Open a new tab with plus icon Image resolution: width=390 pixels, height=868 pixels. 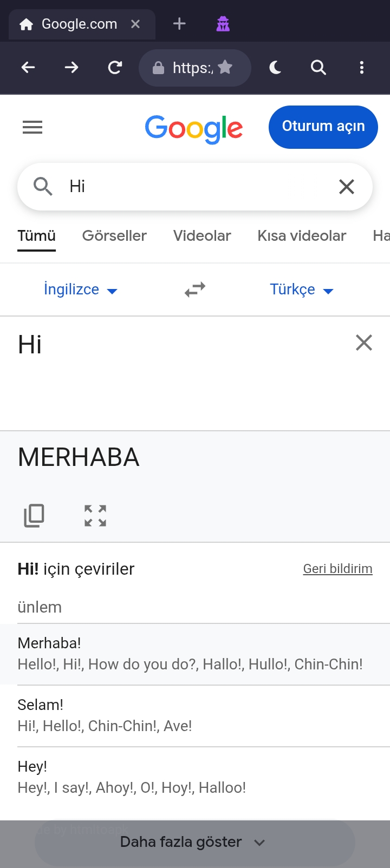[x=179, y=24]
